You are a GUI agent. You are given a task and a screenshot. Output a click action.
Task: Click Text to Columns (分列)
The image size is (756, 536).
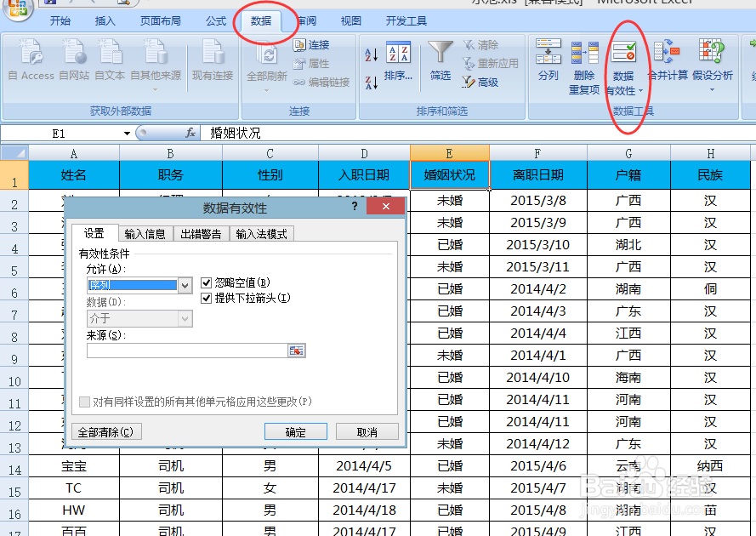549,60
